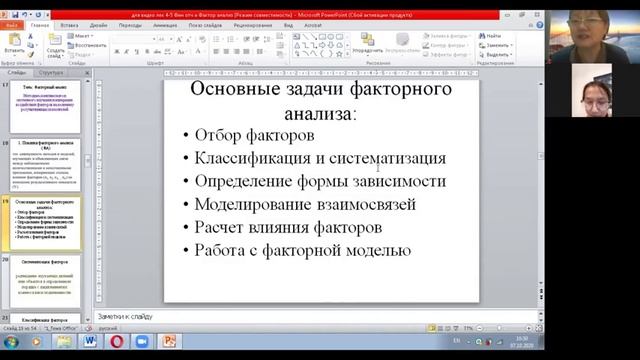Viewport: 640px width, 360px height.
Task: Click Increase Font Size (large A) icon
Action: [x=179, y=40]
